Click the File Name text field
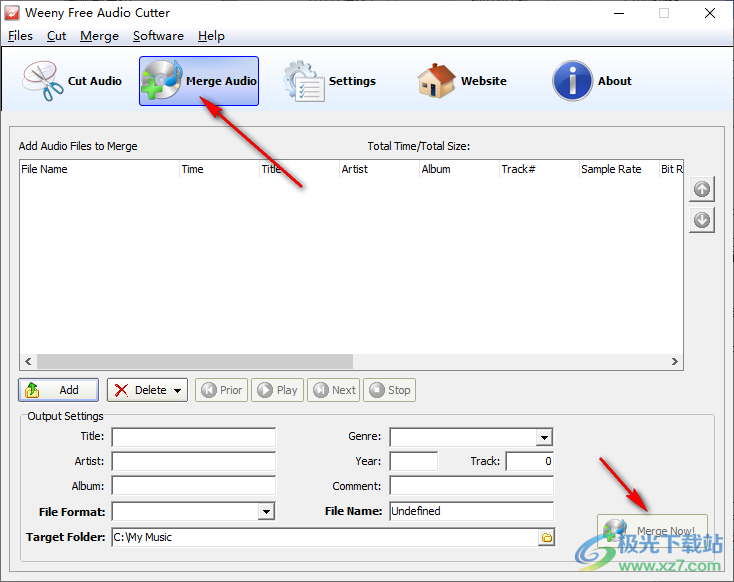Viewport: 734px width, 582px height. point(471,511)
